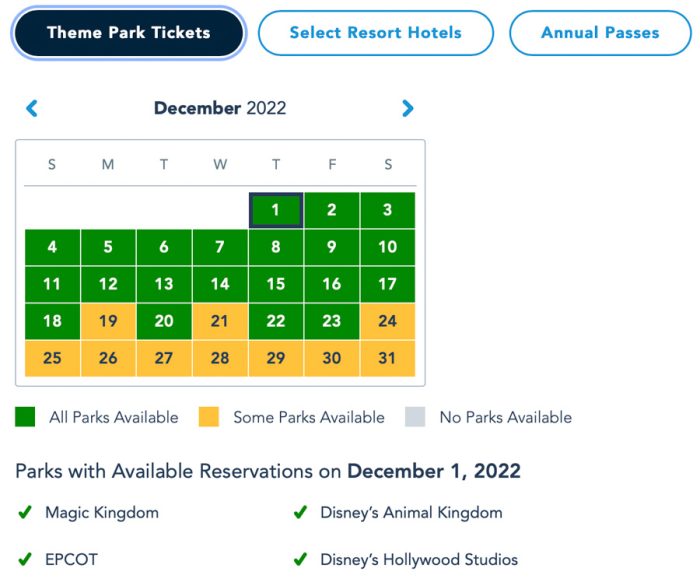Image resolution: width=700 pixels, height=582 pixels.
Task: Click checkmark next to Disney's Animal Kingdom
Action: point(299,513)
